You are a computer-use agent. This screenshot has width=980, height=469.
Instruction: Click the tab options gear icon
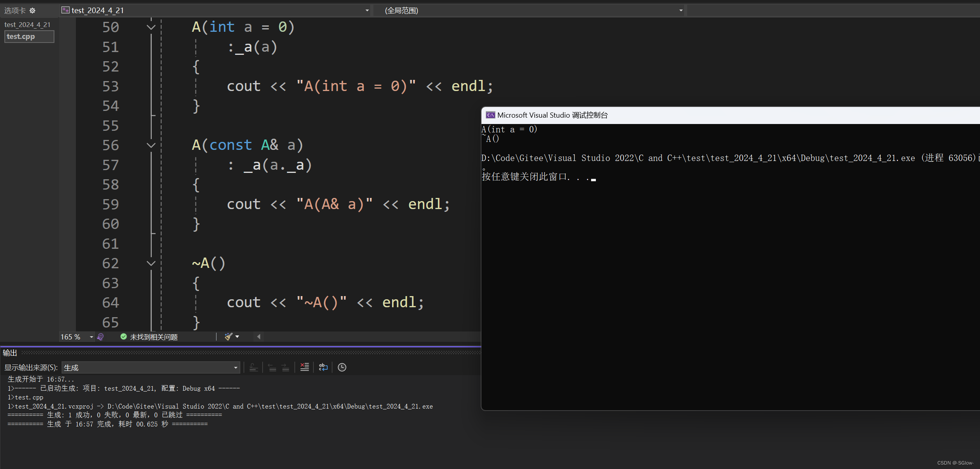(33, 11)
